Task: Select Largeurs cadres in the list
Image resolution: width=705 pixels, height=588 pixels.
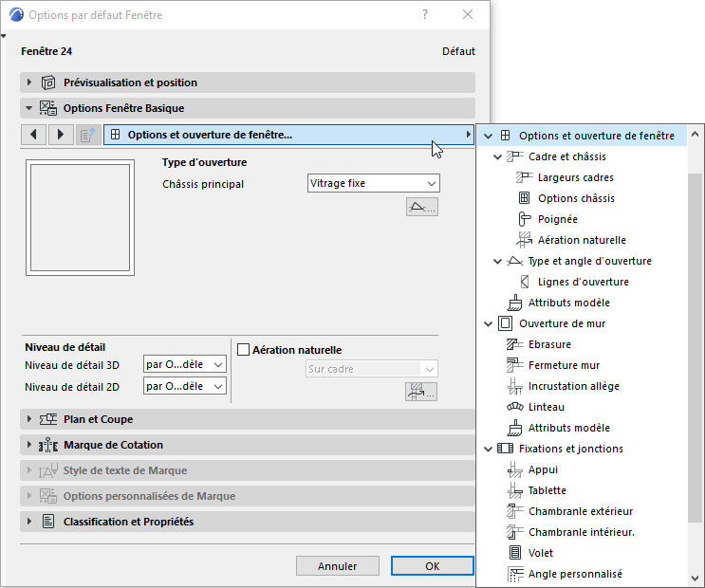Action: point(576,177)
